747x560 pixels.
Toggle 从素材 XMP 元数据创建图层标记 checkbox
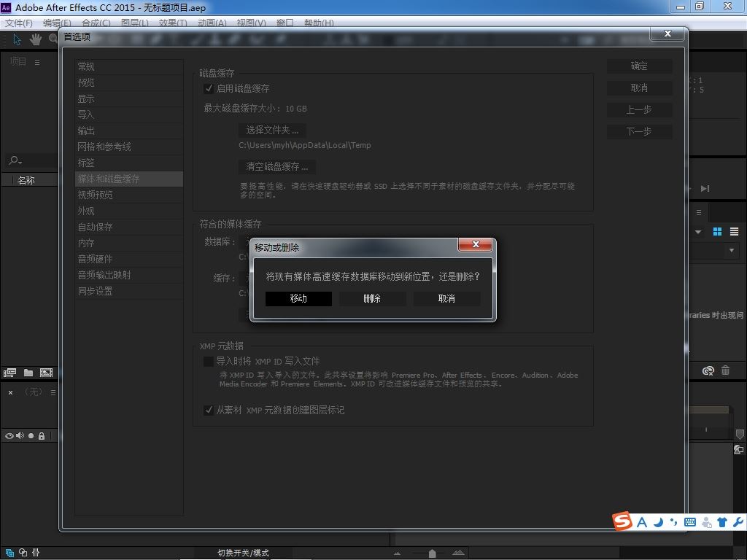(x=208, y=410)
